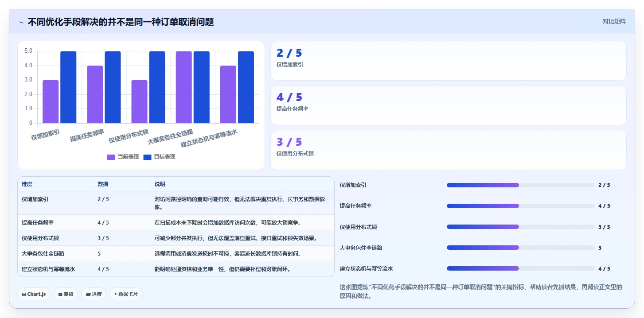Click the summary paragraph starting 这张图提炼
Screen dimensions: 644x318
coord(481,291)
